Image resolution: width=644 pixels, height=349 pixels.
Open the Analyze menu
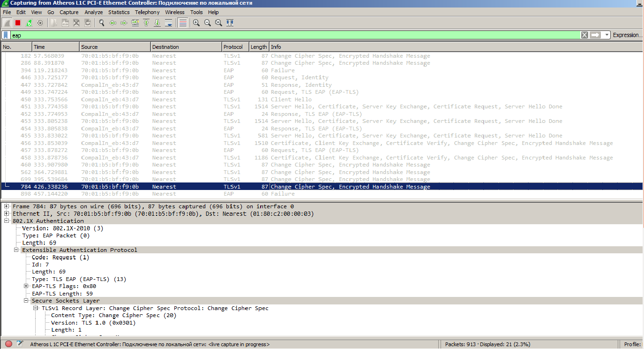[93, 12]
